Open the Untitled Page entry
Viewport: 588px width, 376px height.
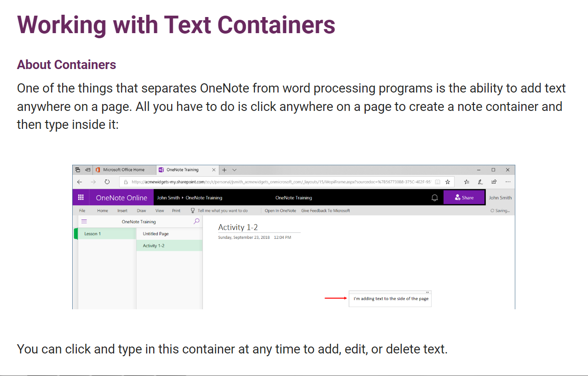tap(169, 234)
